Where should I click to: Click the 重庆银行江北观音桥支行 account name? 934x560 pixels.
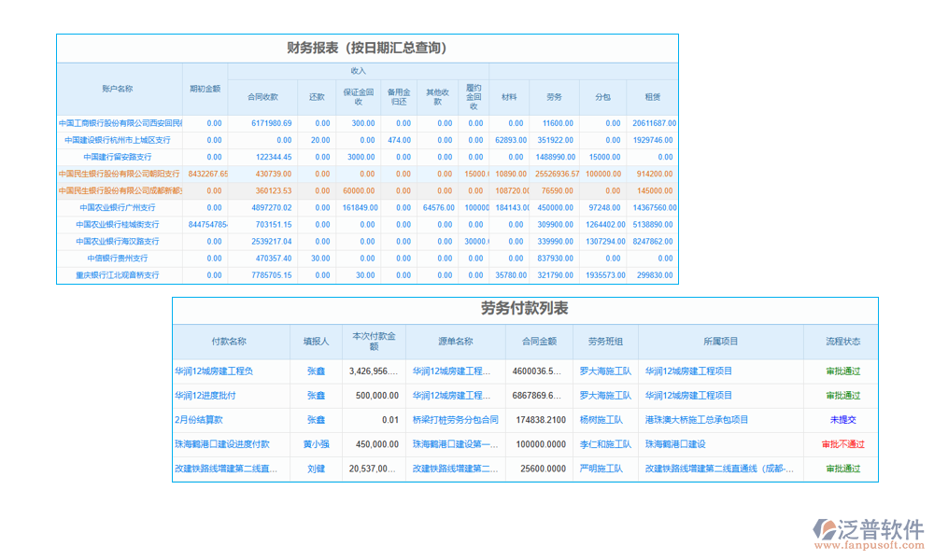point(116,275)
